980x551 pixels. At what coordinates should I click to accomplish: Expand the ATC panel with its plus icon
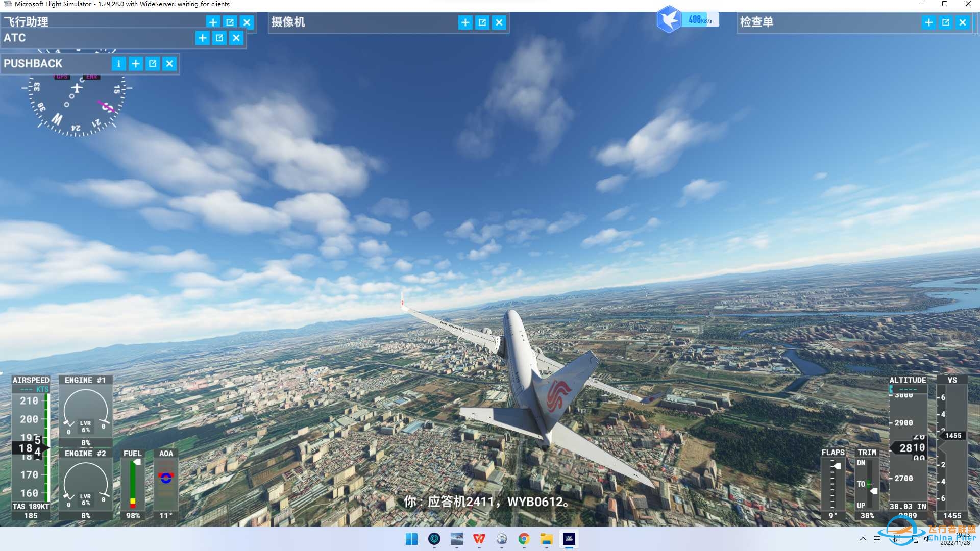point(202,38)
